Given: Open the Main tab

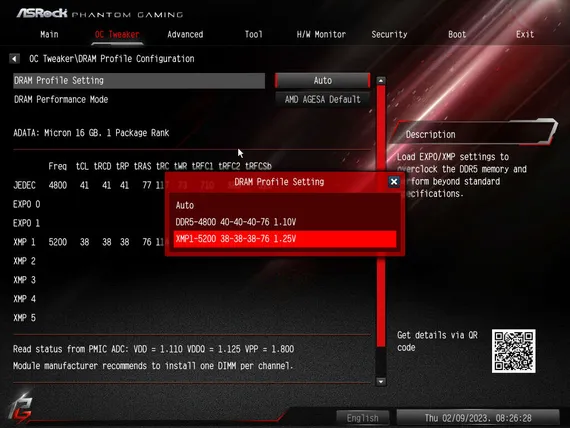Looking at the screenshot, I should 49,35.
